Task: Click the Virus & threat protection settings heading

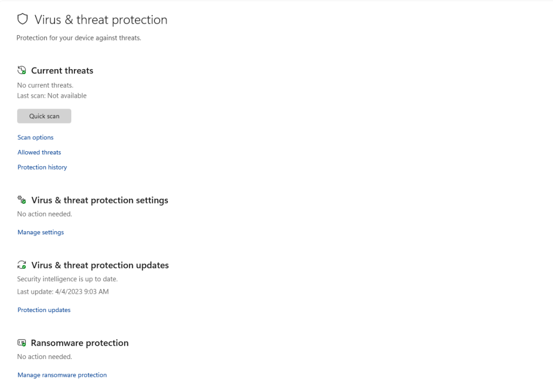Action: [100, 200]
